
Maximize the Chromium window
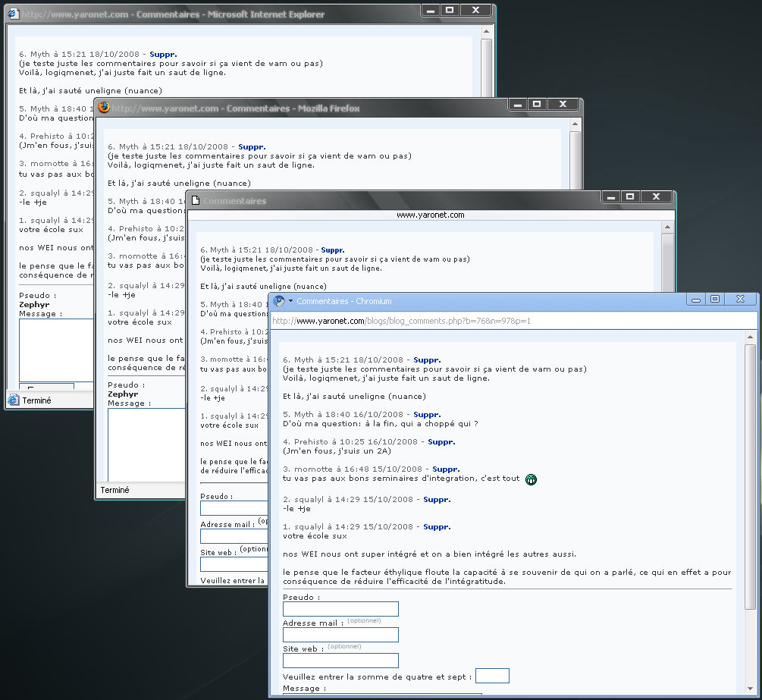(x=714, y=300)
